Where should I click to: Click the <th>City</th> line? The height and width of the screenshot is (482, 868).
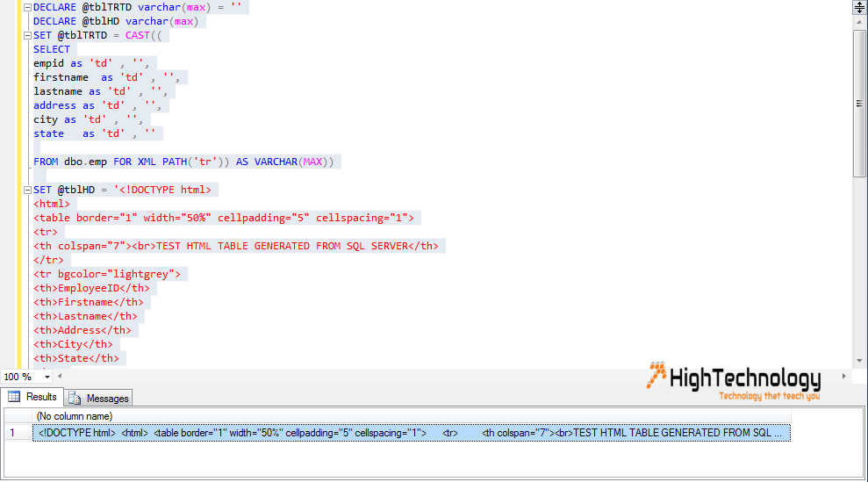(x=73, y=345)
